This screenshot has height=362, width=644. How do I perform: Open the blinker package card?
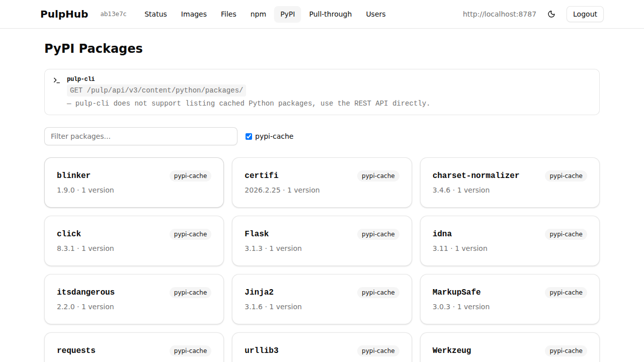click(134, 182)
